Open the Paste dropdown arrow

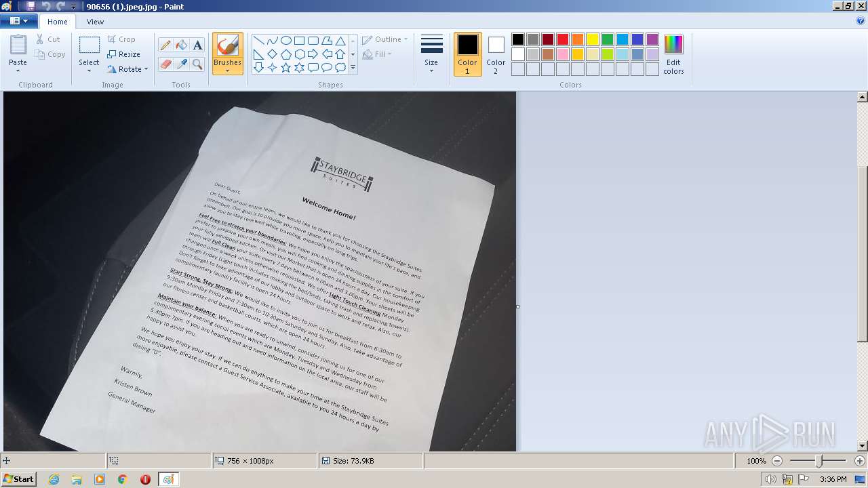pos(18,70)
